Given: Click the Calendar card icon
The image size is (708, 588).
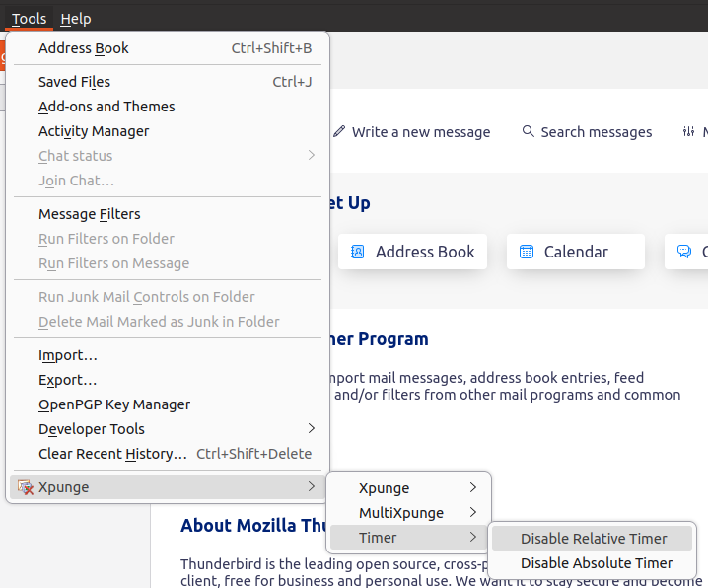Looking at the screenshot, I should [527, 252].
